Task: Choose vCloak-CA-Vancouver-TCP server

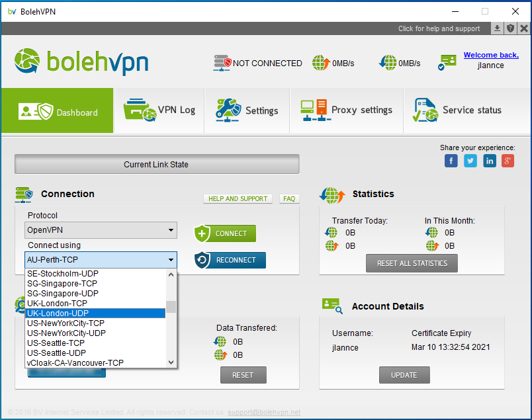Action: (x=95, y=362)
